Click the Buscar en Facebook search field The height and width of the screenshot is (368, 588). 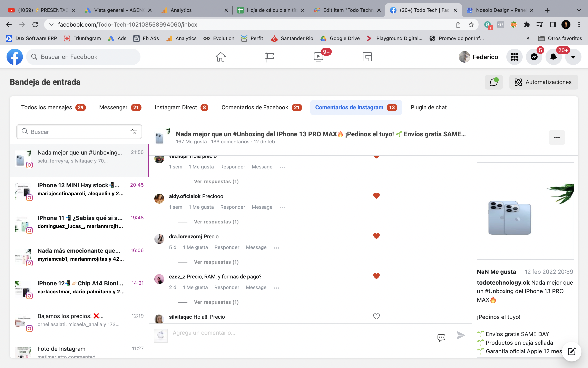83,57
